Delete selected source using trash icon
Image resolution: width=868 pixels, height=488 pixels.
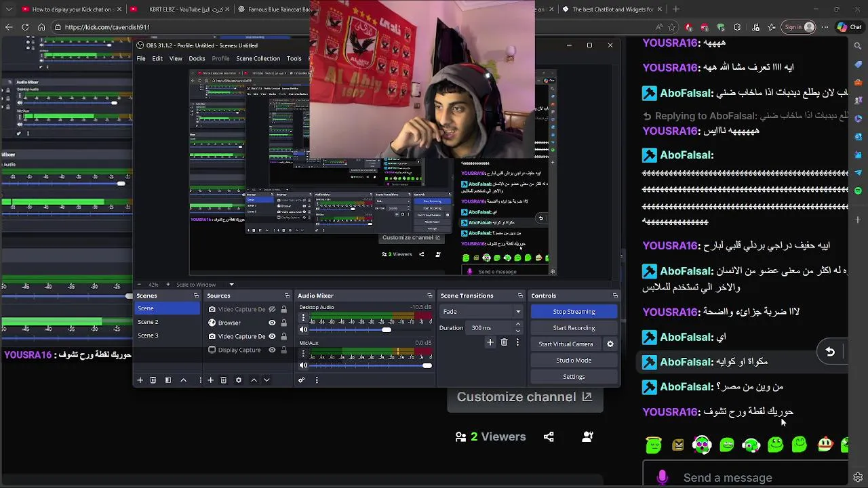tap(223, 380)
